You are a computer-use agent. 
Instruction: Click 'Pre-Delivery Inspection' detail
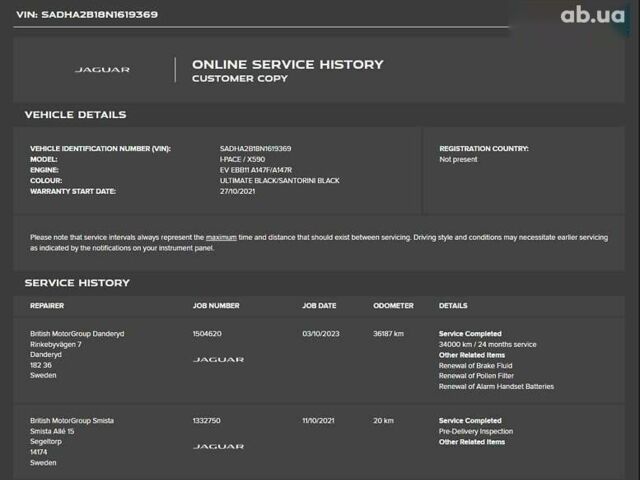click(x=476, y=431)
